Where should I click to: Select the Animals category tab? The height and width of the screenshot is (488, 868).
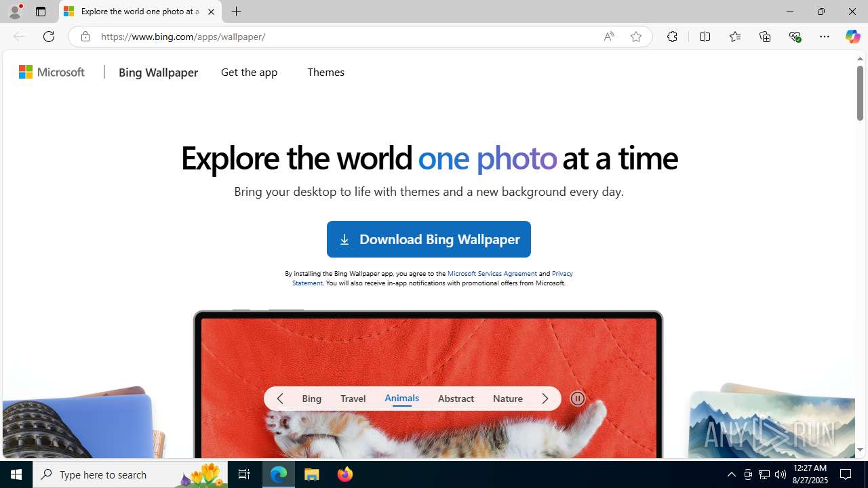click(401, 399)
